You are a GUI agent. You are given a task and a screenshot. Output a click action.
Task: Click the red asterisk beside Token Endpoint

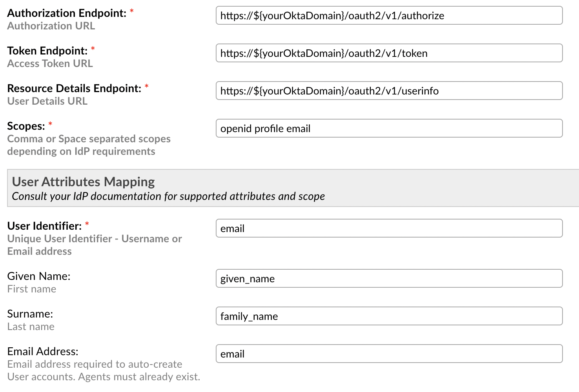[93, 49]
